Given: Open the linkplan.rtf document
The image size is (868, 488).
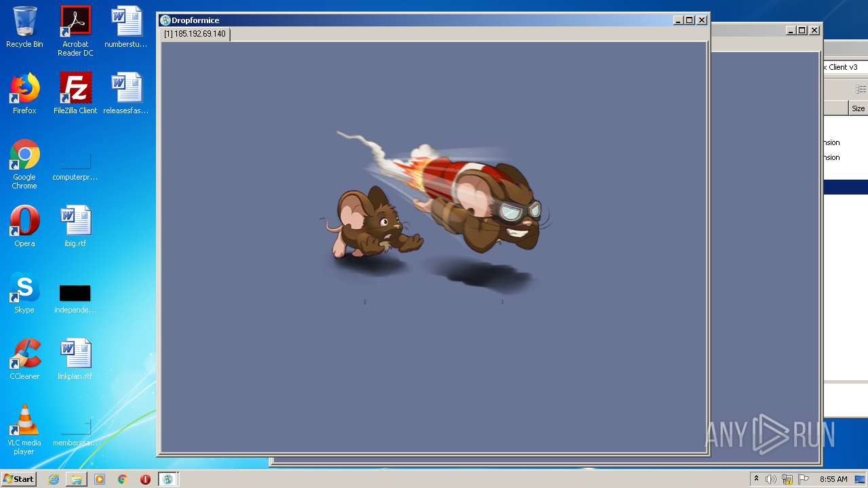Looking at the screenshot, I should [75, 359].
